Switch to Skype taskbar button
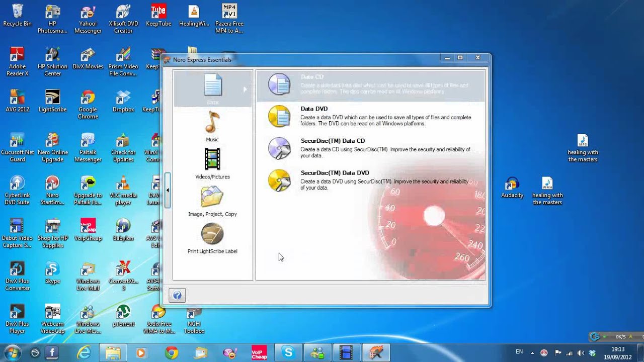Viewport: 644px width, 362px height. pyautogui.click(x=288, y=352)
